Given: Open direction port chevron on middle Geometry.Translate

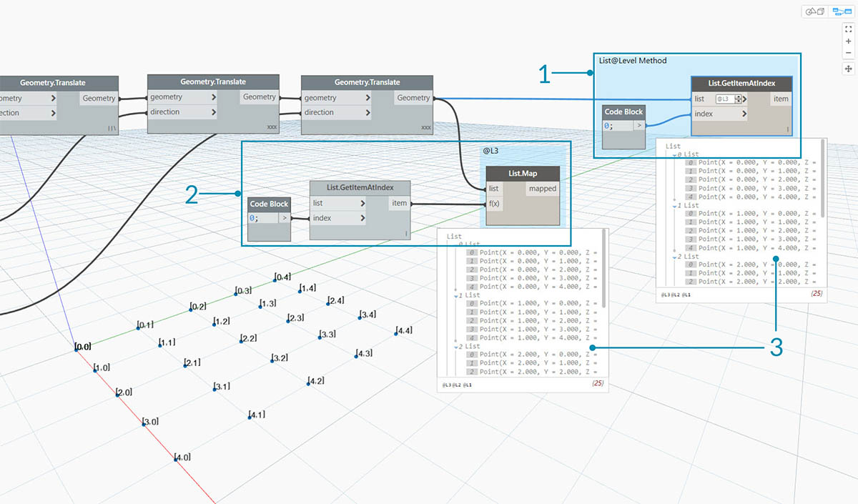Looking at the screenshot, I should (x=213, y=112).
